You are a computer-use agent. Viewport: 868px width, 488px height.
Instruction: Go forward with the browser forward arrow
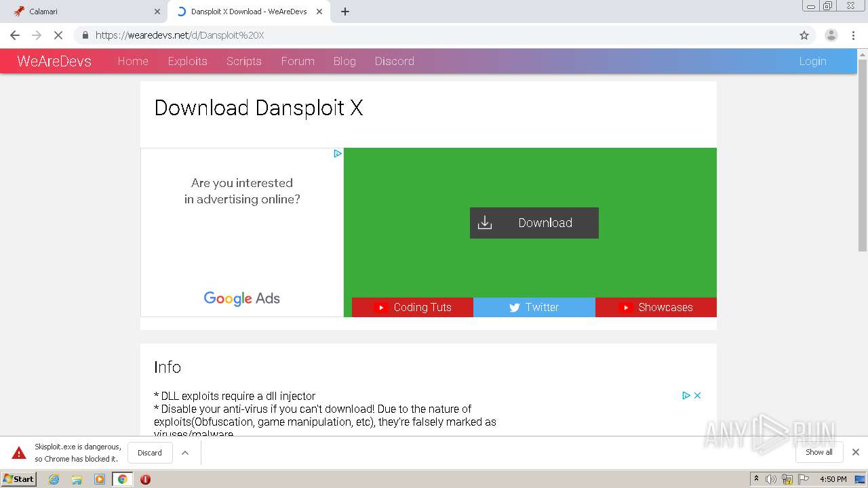[x=37, y=35]
